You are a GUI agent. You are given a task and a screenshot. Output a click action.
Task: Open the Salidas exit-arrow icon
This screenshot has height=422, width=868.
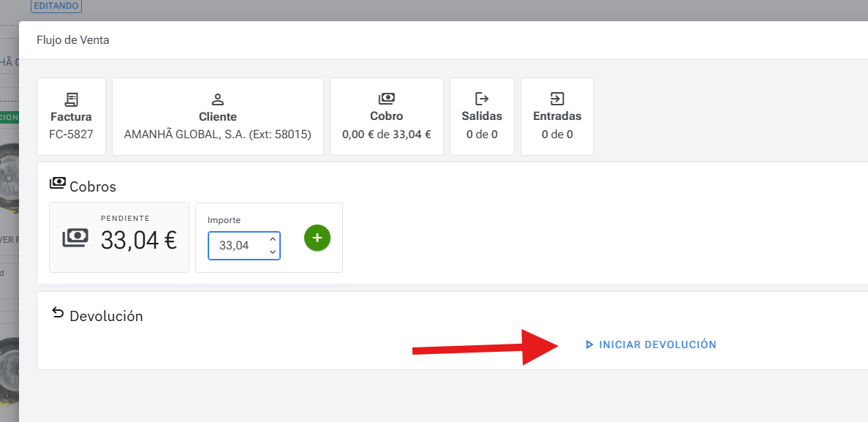tap(481, 99)
